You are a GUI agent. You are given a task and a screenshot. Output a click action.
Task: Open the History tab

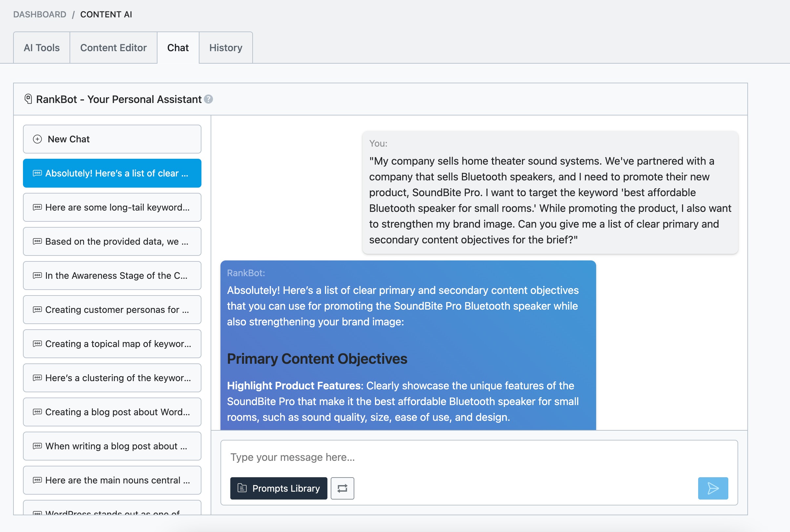[x=226, y=48]
